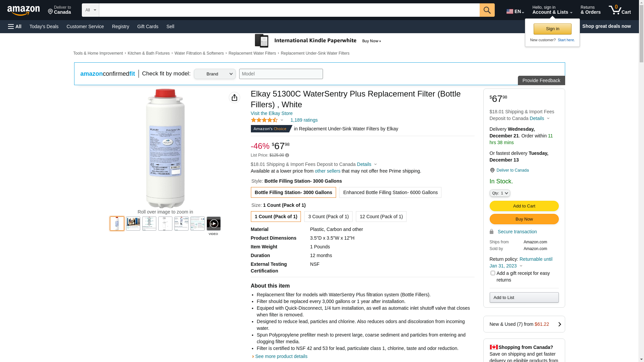Check the gift receipt checkbox

[493, 273]
